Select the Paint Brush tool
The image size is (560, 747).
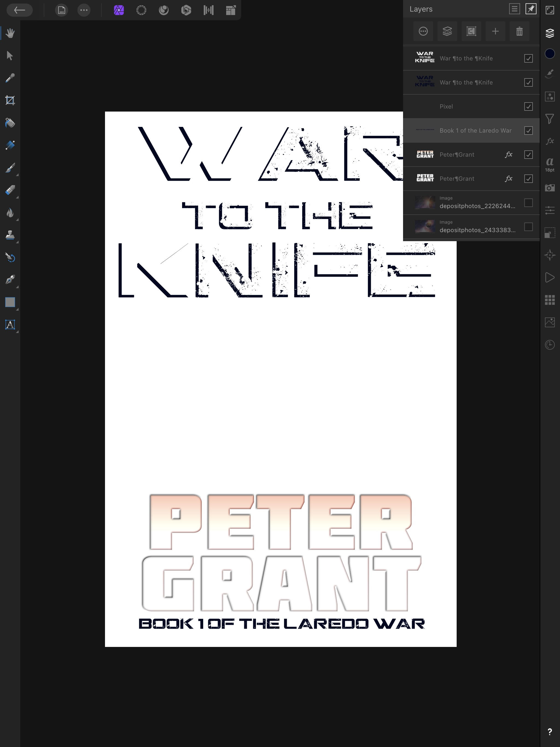[10, 168]
